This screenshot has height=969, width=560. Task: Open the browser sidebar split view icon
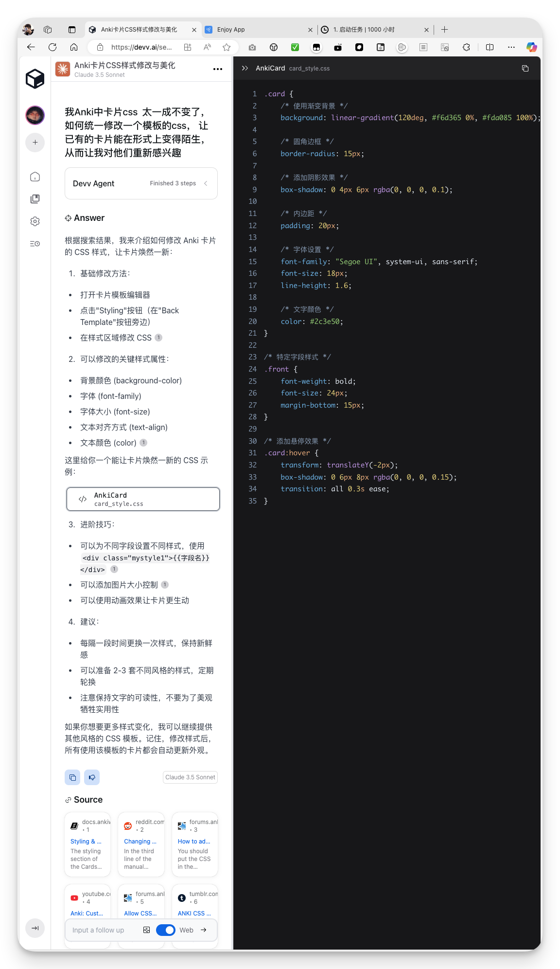coord(490,47)
